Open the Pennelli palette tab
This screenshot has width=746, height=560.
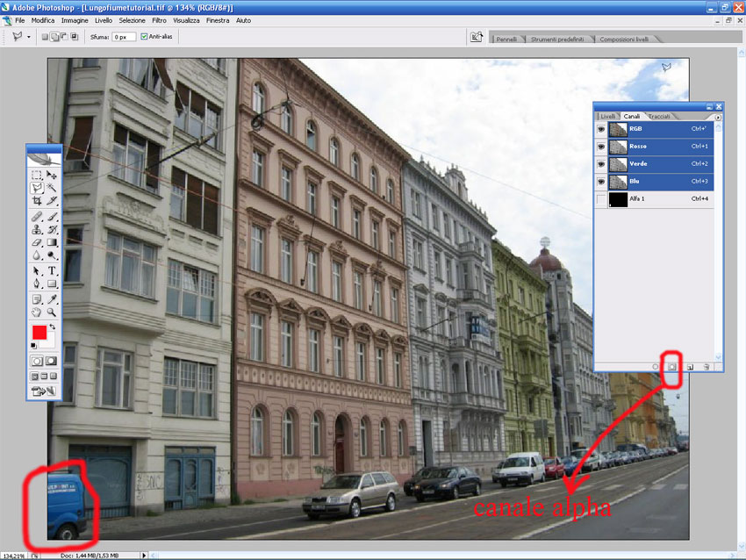click(506, 39)
